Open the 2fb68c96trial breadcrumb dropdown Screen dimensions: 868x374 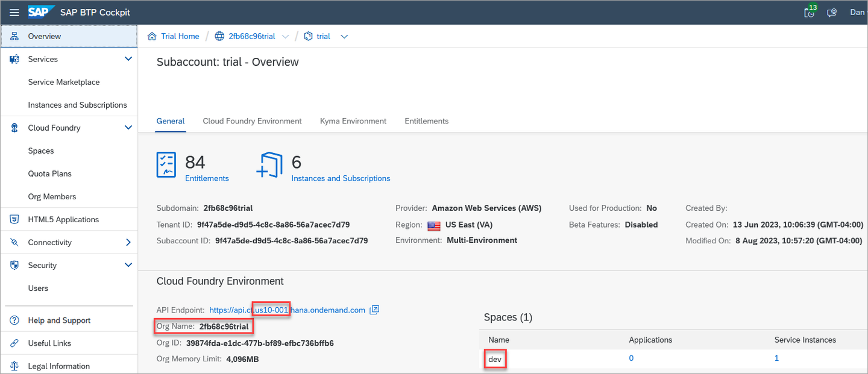[285, 36]
